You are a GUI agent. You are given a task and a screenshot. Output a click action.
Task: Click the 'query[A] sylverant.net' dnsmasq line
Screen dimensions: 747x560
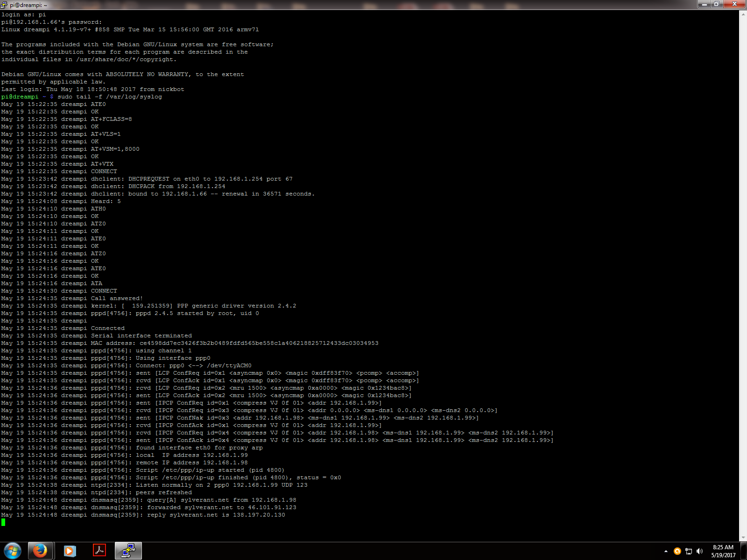149,500
